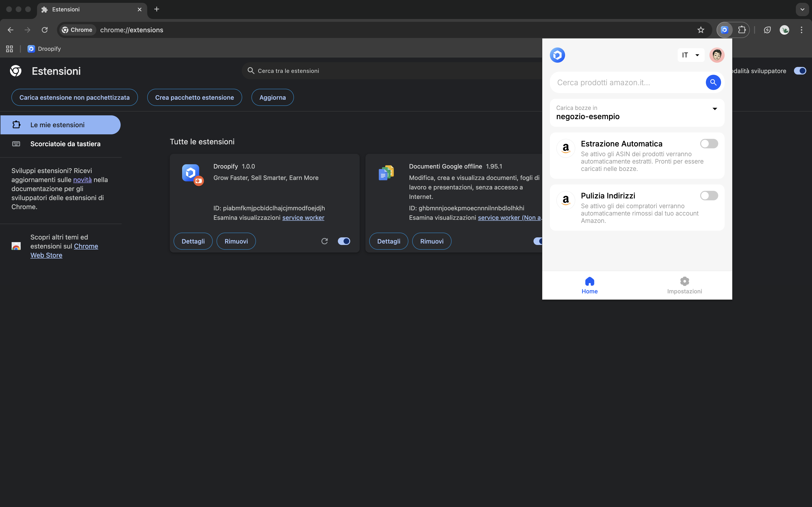The width and height of the screenshot is (812, 507).
Task: Click the lightning performance icon in the toolbar
Action: 767,30
